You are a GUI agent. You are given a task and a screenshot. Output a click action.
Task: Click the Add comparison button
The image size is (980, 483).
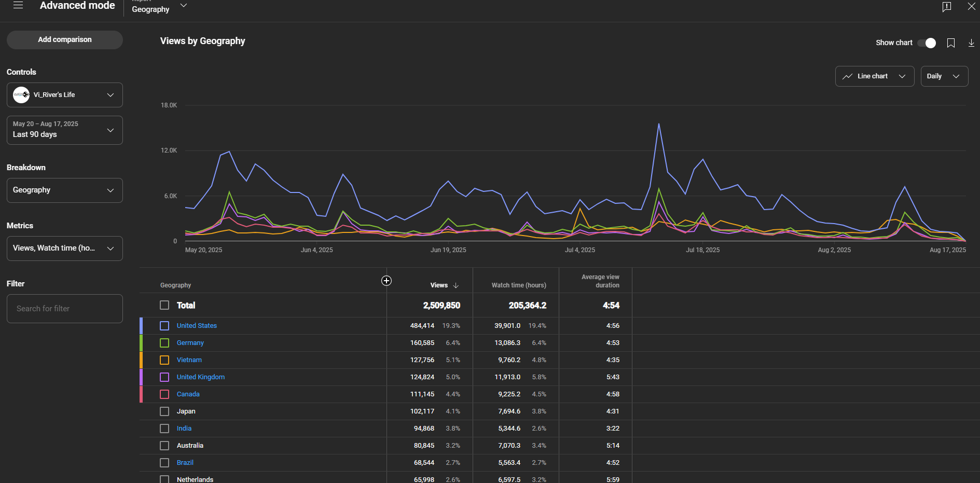[x=65, y=40]
